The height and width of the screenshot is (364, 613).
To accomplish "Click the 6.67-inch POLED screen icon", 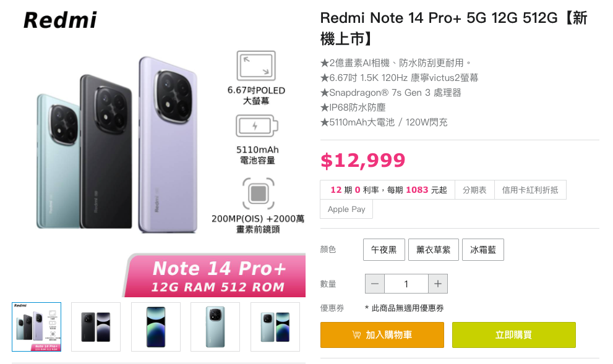I will (x=255, y=66).
